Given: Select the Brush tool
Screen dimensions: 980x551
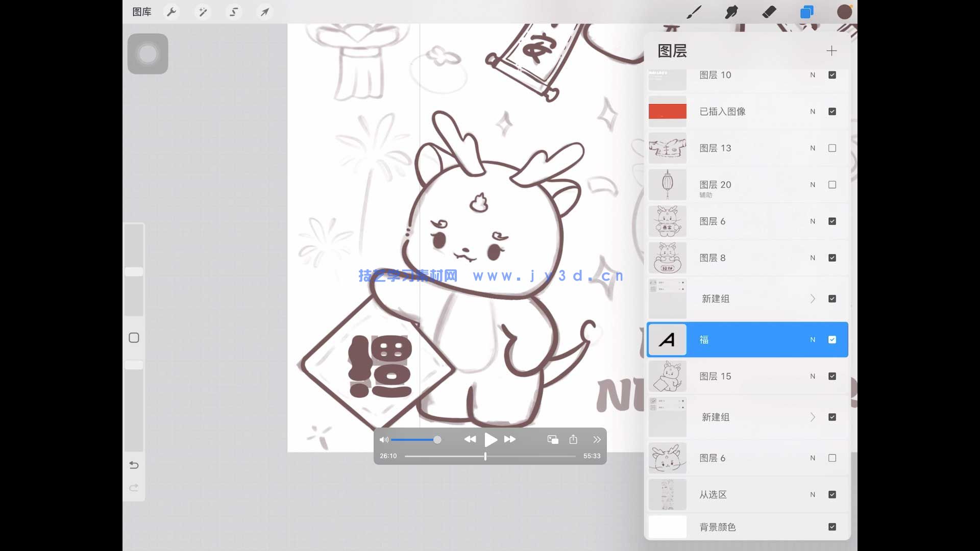Looking at the screenshot, I should tap(694, 11).
